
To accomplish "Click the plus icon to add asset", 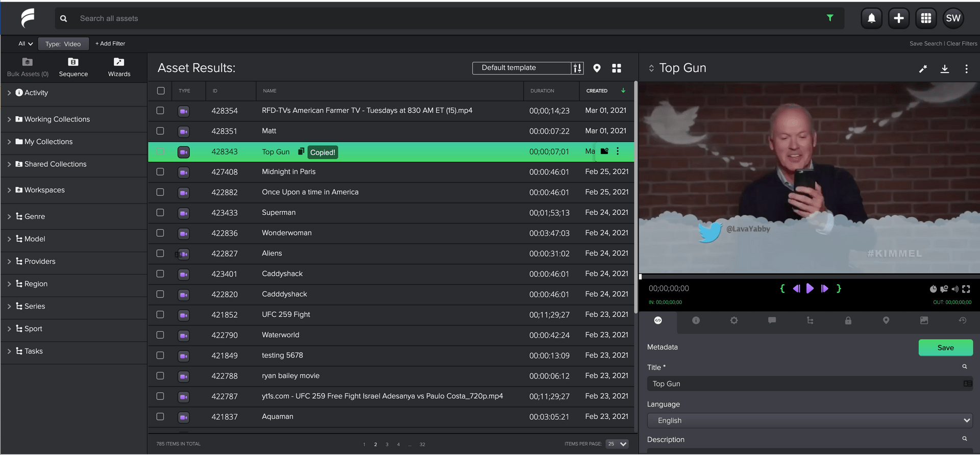I will 899,18.
